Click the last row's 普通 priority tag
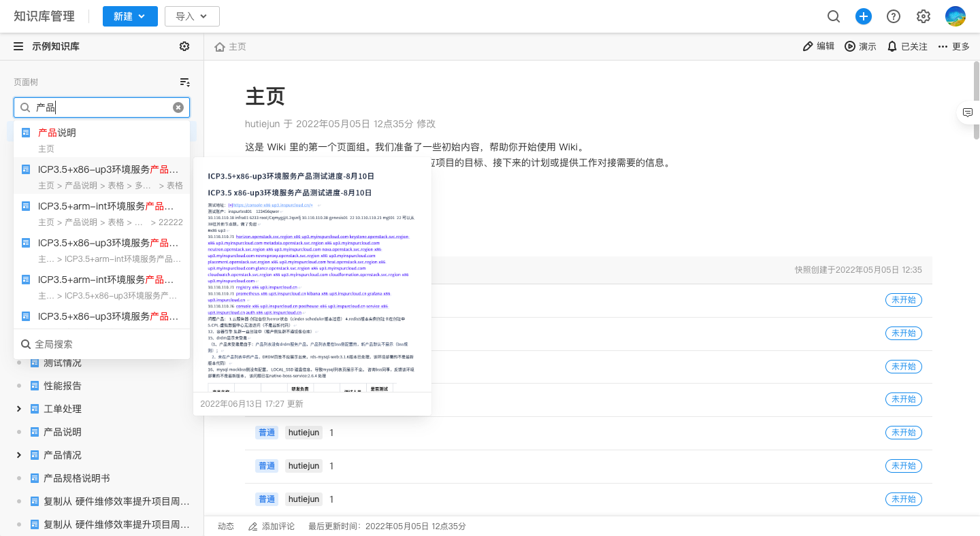Image resolution: width=980 pixels, height=536 pixels. tap(267, 499)
